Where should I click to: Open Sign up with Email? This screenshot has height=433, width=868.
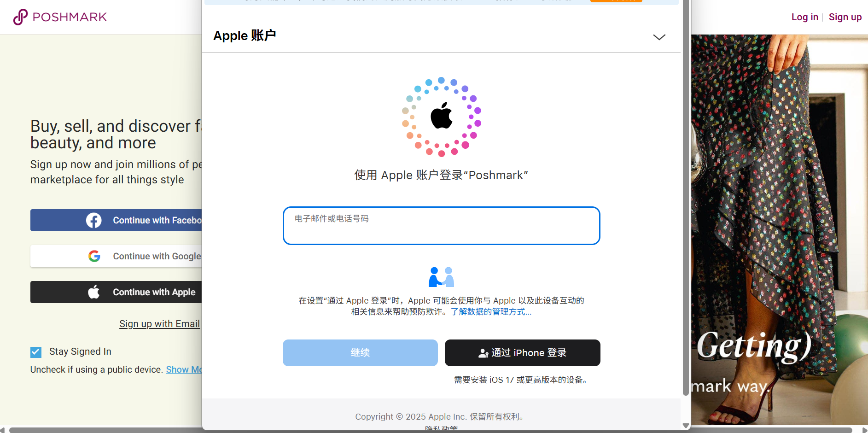click(x=159, y=324)
